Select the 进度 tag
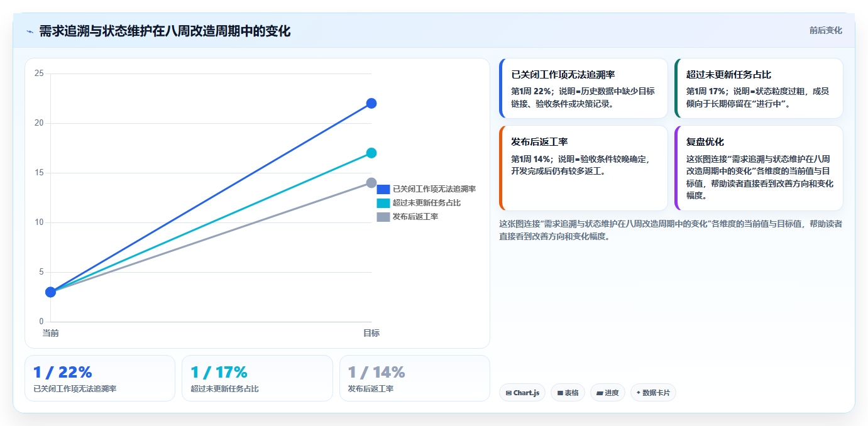Screen dimensions: 868x426 (x=608, y=393)
